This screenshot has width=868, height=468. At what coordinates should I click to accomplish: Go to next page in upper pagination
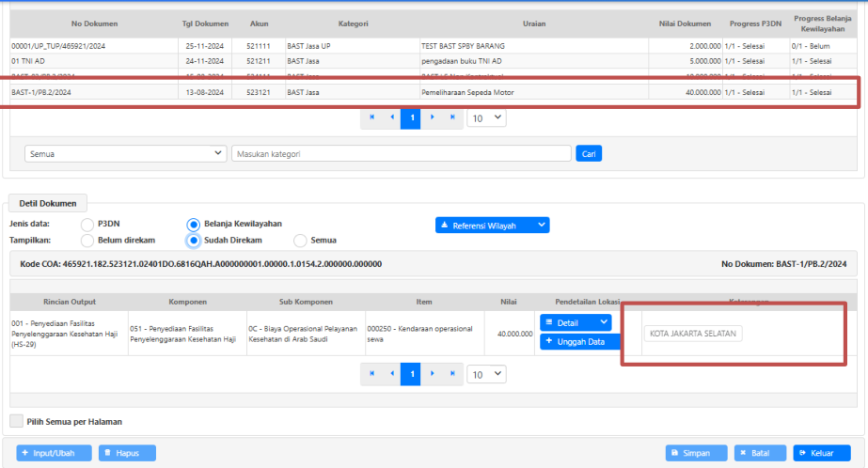pyautogui.click(x=432, y=117)
